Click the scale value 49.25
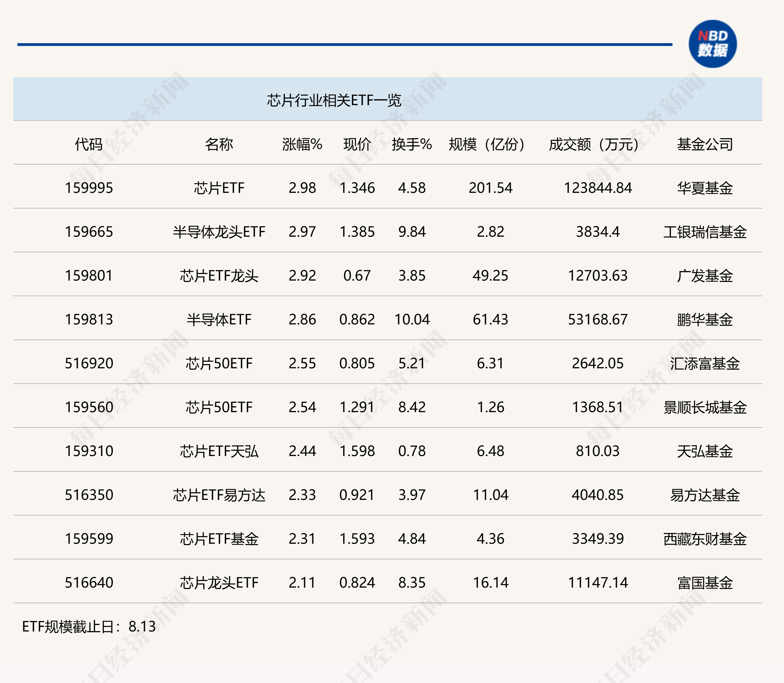 [x=490, y=276]
